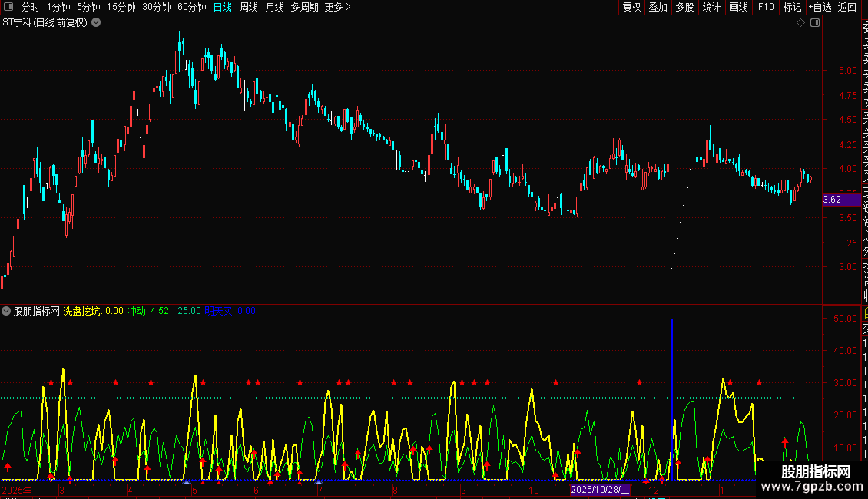Click the 洗盘挖坑 indicator value label

point(93,311)
